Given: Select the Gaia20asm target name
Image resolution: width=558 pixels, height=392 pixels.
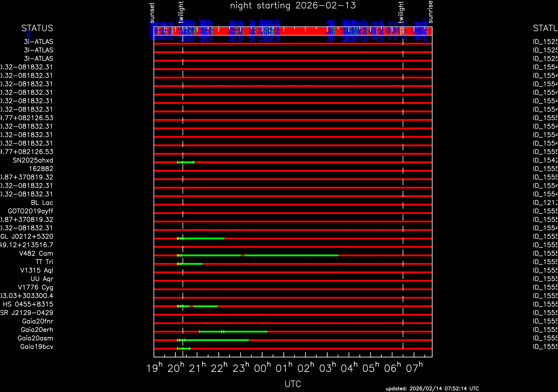Looking at the screenshot, I should [x=35, y=338].
